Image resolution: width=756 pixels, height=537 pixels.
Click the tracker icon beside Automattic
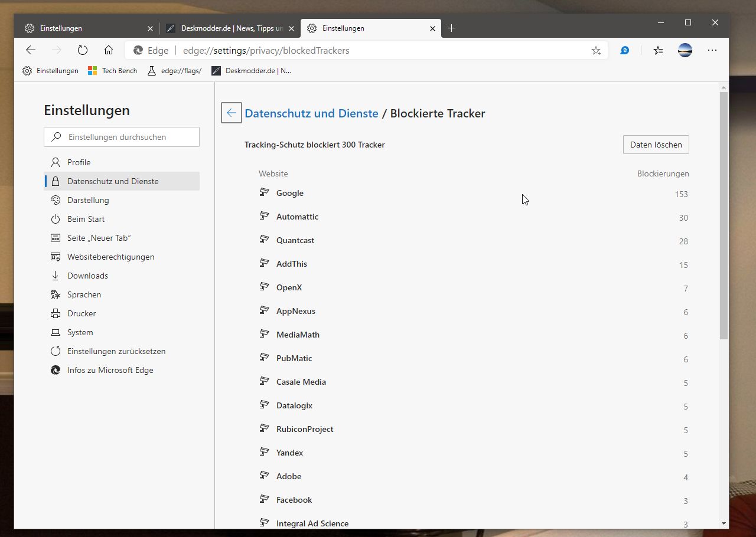tap(265, 216)
